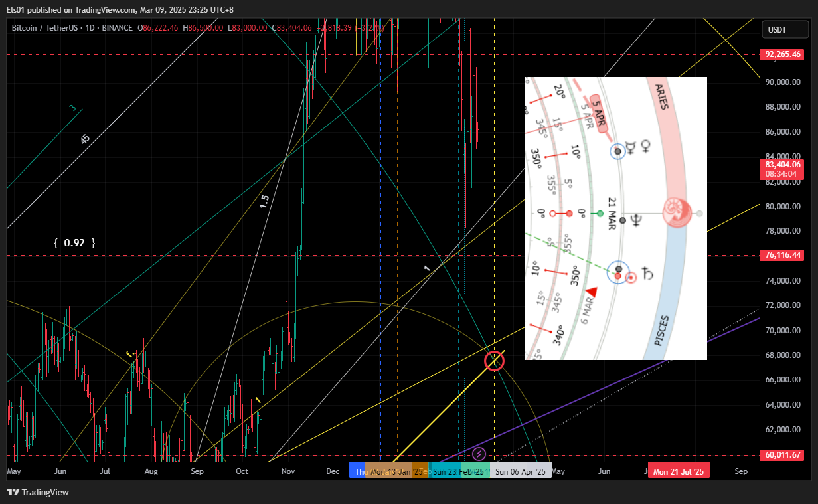The height and width of the screenshot is (504, 818).
Task: Click the 21 MAR label on wheel
Action: click(x=611, y=213)
